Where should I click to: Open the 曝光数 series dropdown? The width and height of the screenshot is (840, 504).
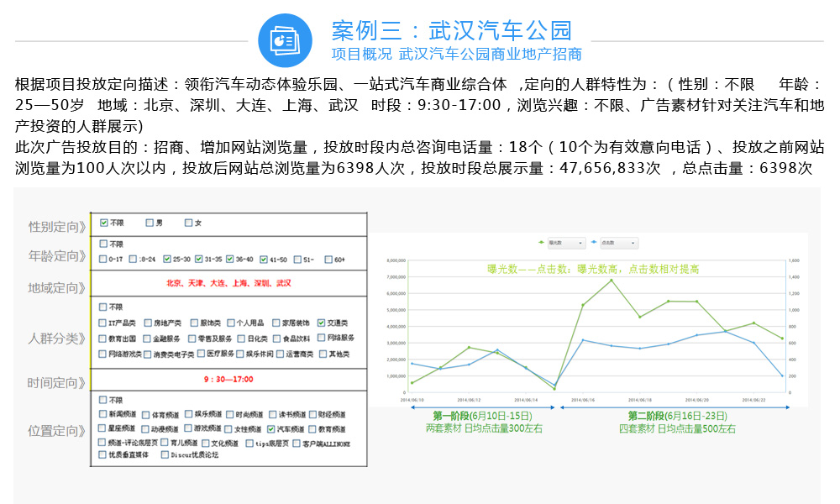pos(566,243)
